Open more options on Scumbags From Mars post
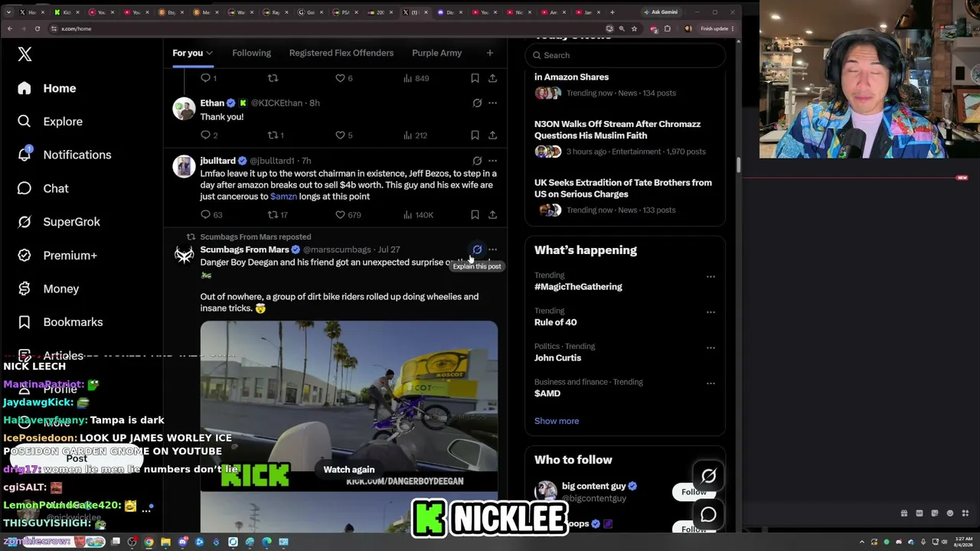 click(x=492, y=249)
